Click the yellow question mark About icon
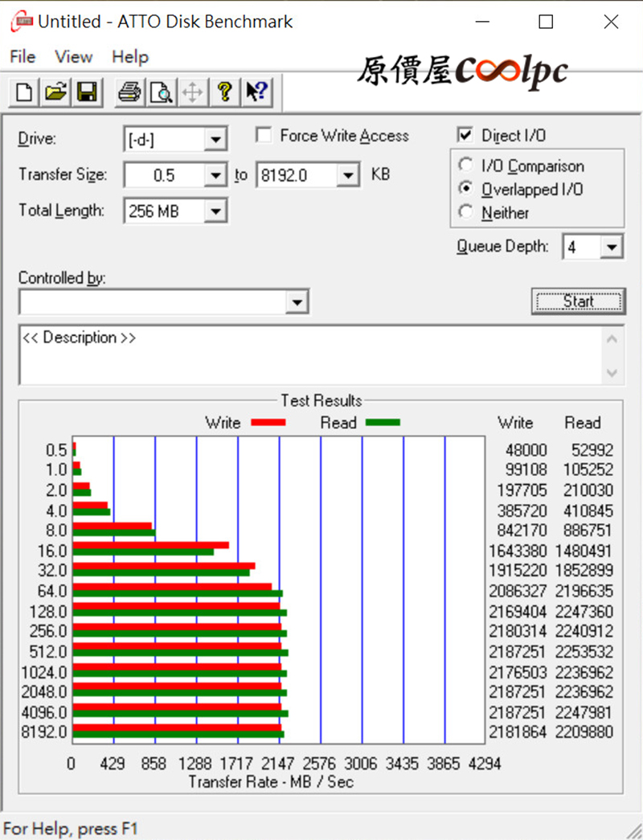Screen dimensions: 643x840 pyautogui.click(x=224, y=92)
